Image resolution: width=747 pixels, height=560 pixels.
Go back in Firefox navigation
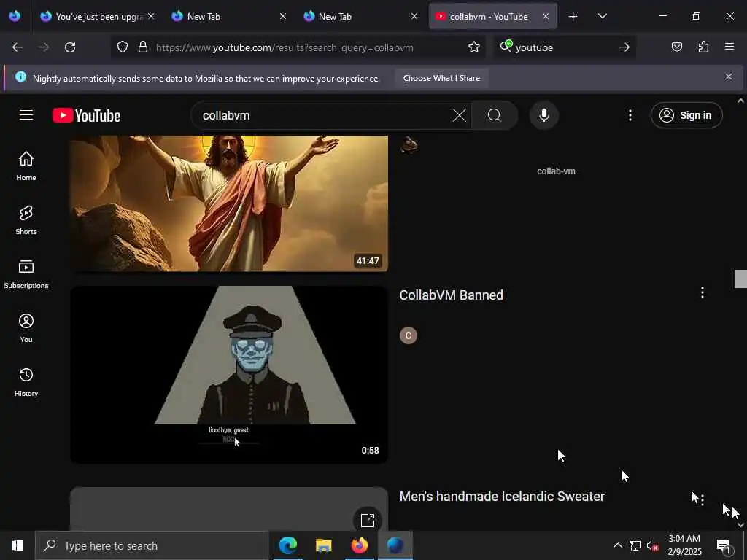point(18,47)
